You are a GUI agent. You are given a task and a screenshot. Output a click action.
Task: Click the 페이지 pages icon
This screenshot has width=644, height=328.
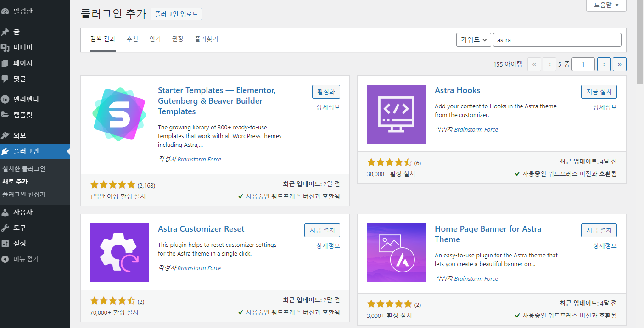pyautogui.click(x=5, y=63)
